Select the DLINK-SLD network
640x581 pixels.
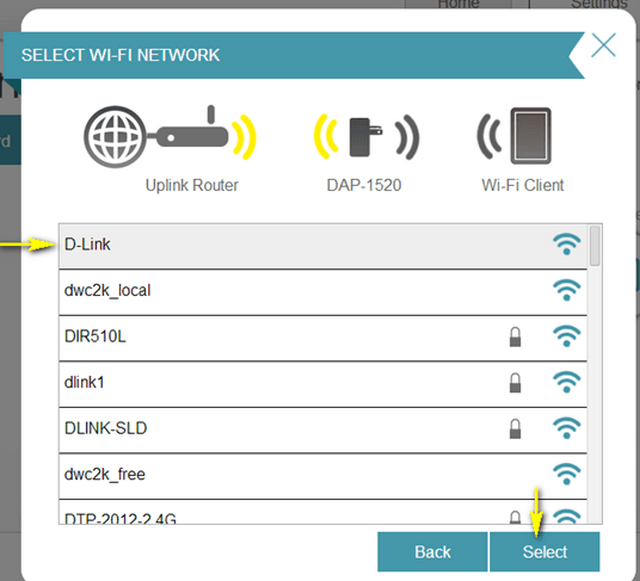click(323, 429)
